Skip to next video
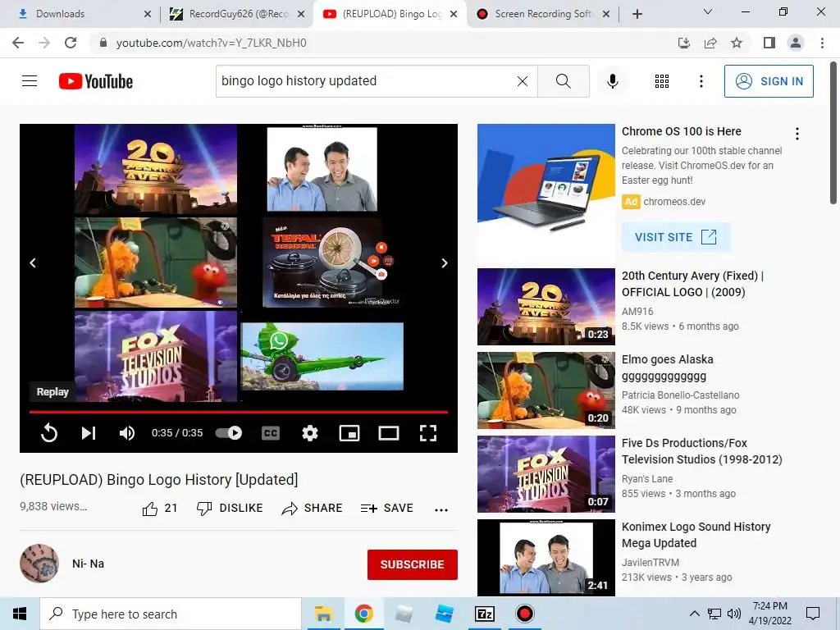The height and width of the screenshot is (630, 840). point(89,433)
